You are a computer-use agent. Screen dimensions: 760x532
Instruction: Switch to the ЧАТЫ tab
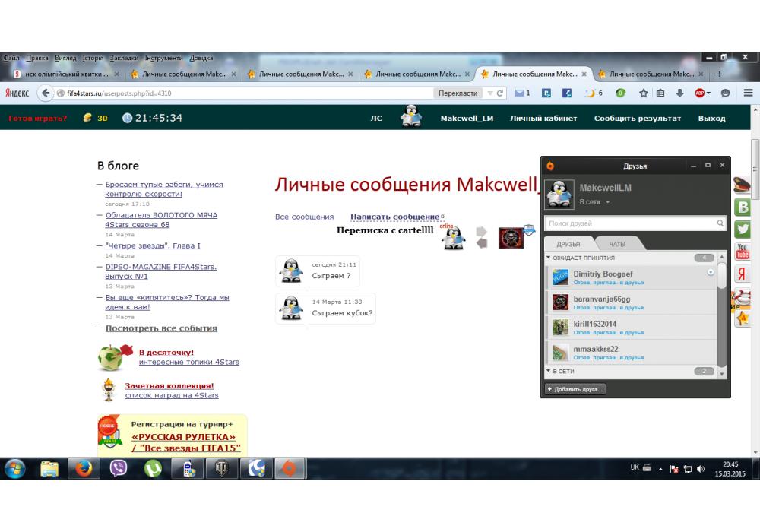[x=616, y=244]
